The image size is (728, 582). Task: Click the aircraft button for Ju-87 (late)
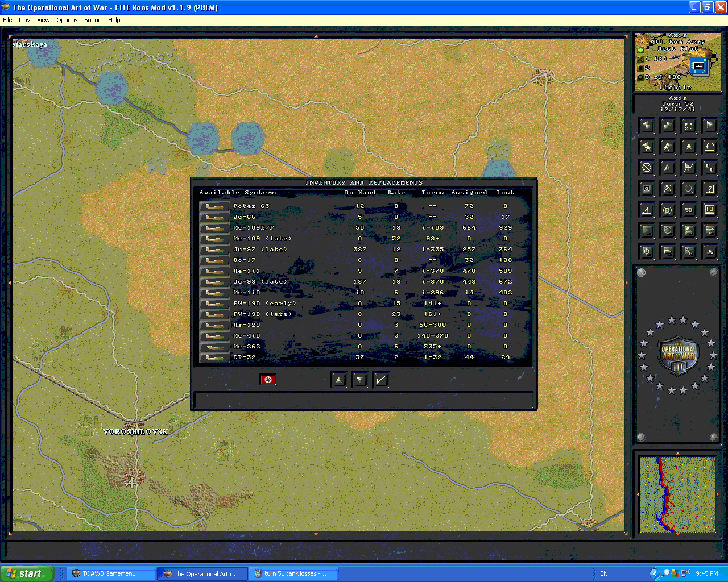(x=214, y=250)
